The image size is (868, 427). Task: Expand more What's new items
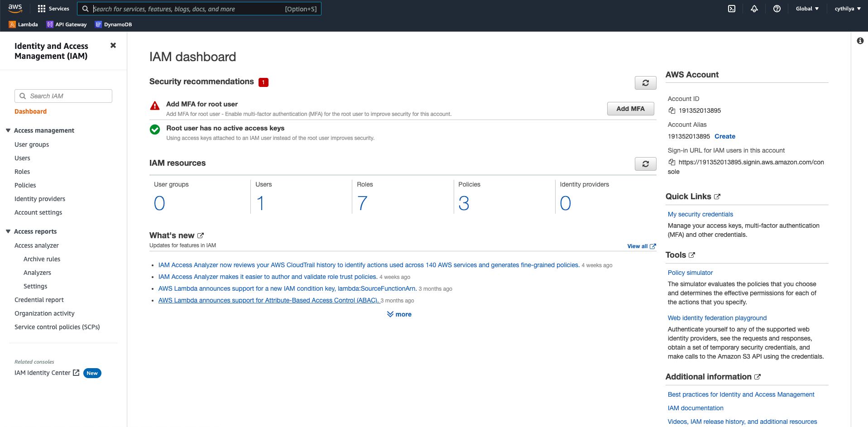click(399, 314)
